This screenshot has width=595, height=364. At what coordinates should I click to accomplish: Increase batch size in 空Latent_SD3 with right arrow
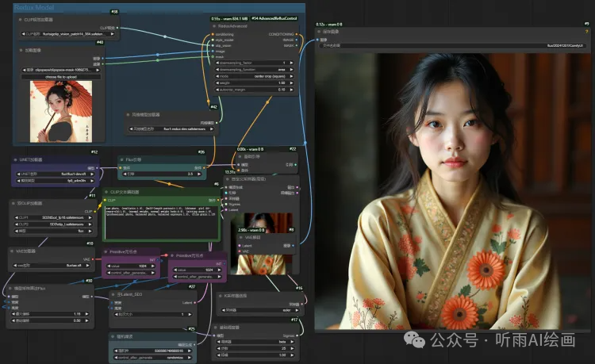190,314
